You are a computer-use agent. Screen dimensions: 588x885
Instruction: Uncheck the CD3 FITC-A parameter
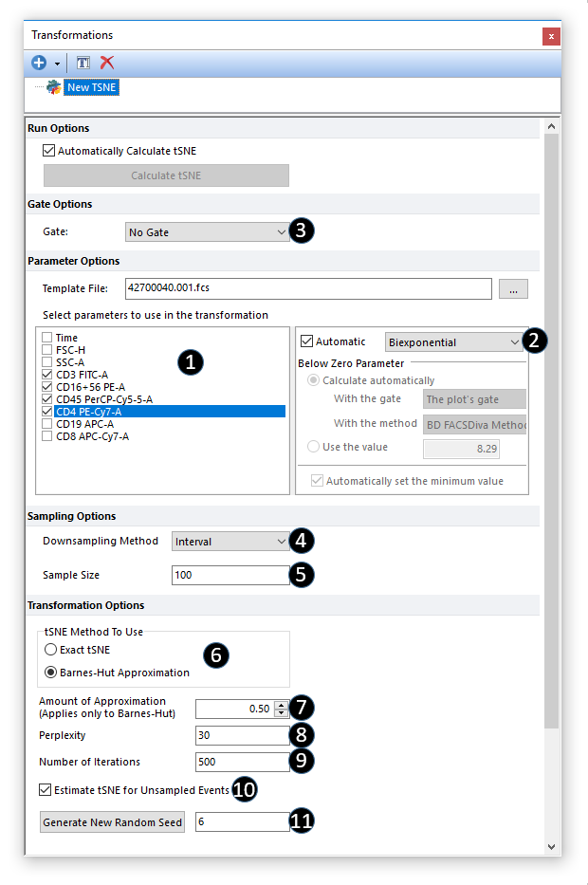[x=47, y=375]
